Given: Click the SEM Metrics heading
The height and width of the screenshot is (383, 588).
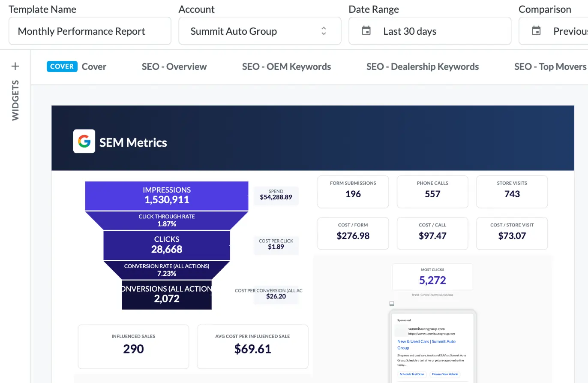Looking at the screenshot, I should (x=133, y=142).
